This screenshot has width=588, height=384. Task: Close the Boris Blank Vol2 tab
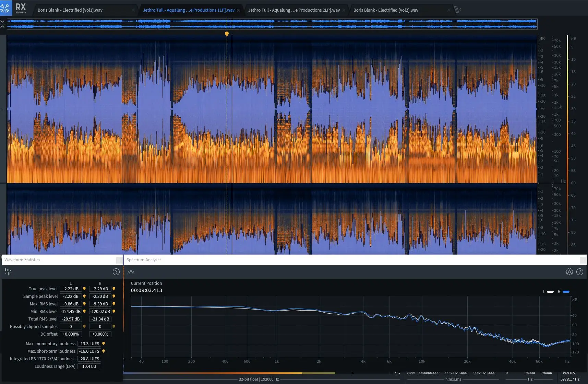click(448, 10)
